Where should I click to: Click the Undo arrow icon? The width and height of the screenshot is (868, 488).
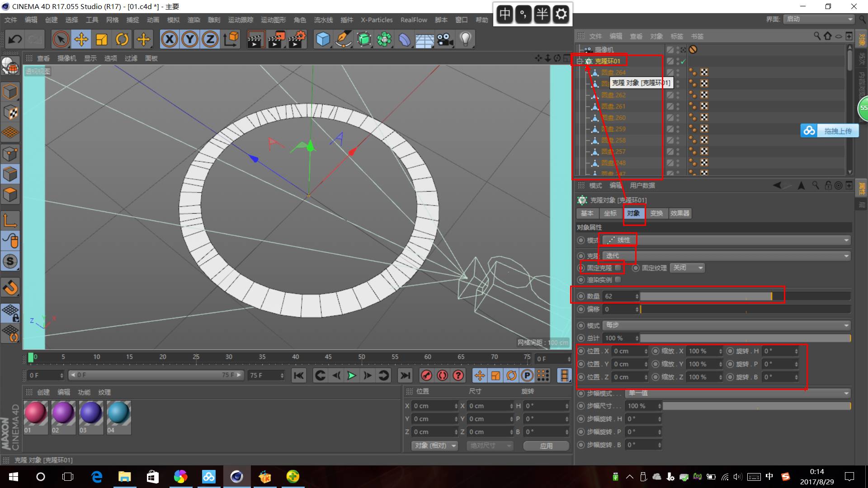coord(15,39)
